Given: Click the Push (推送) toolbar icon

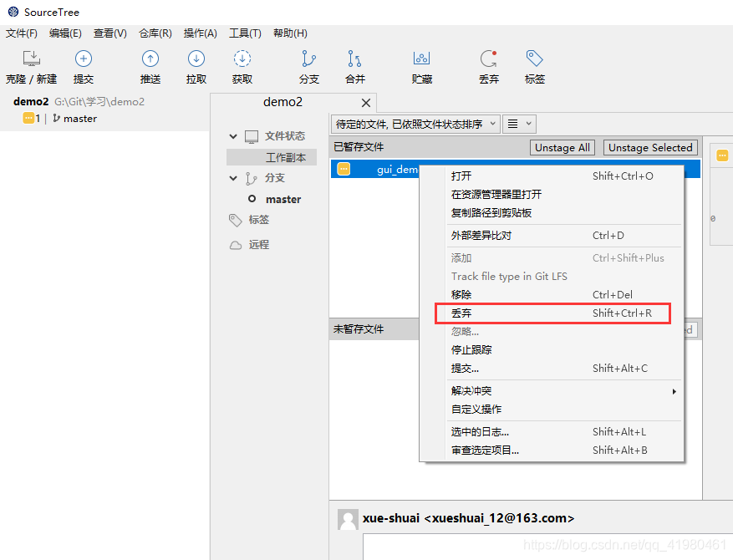Looking at the screenshot, I should coord(150,59).
